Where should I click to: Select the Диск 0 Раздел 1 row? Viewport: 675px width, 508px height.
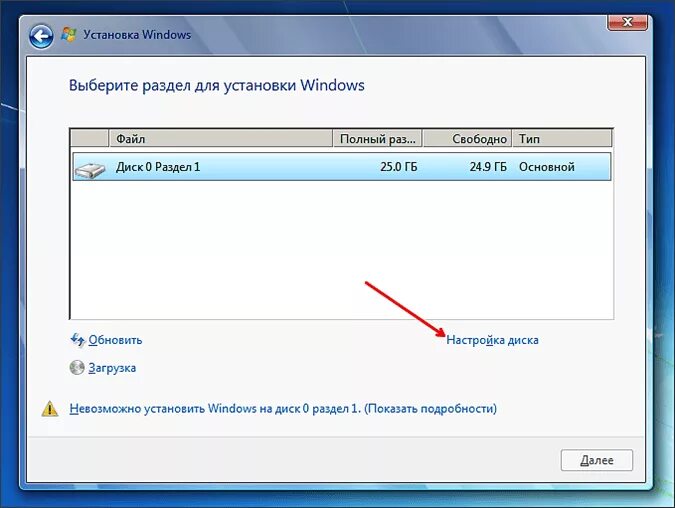pos(342,167)
